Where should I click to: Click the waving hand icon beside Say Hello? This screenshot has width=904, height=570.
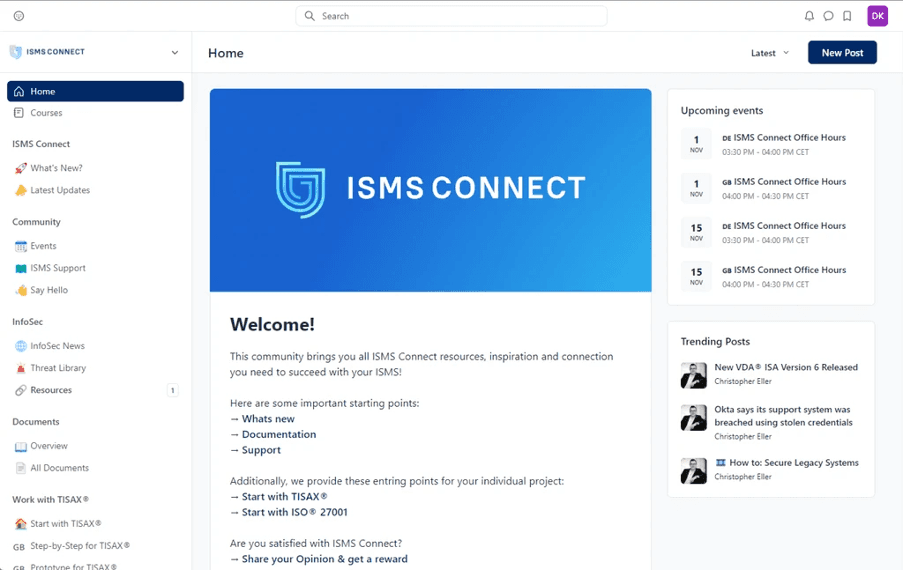[x=21, y=290]
